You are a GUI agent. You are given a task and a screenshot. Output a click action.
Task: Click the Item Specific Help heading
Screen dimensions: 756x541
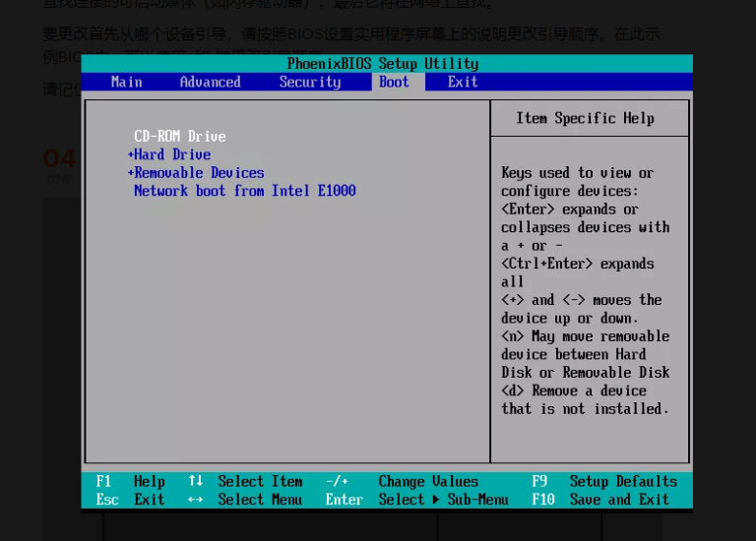coord(585,118)
